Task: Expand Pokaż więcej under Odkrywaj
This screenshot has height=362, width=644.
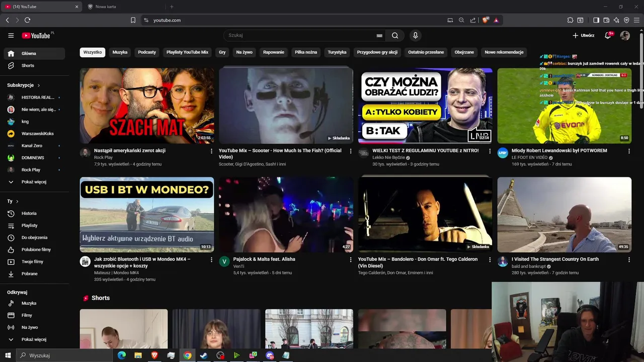Action: pos(34,340)
